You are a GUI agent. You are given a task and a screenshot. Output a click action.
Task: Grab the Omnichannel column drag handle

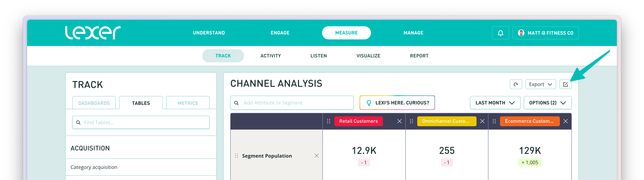click(x=411, y=121)
